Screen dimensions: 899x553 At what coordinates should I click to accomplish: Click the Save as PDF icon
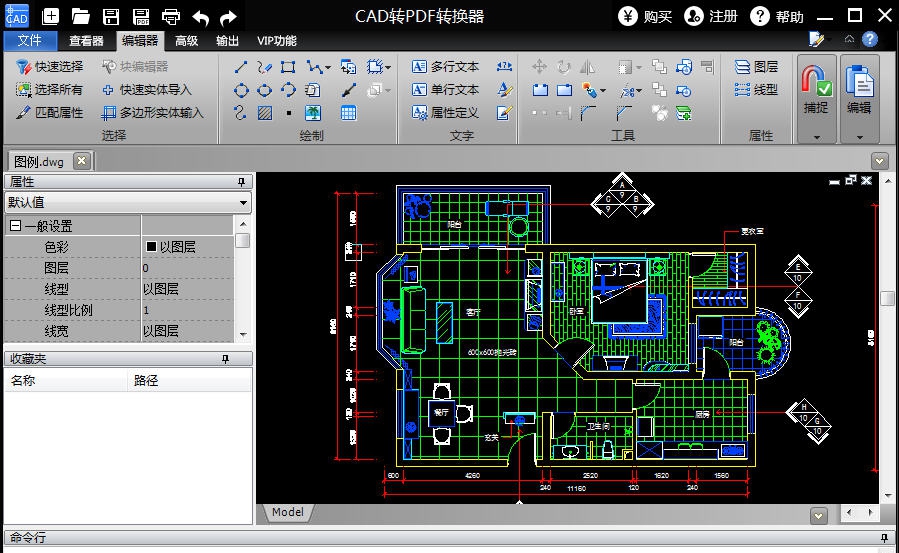click(x=141, y=16)
